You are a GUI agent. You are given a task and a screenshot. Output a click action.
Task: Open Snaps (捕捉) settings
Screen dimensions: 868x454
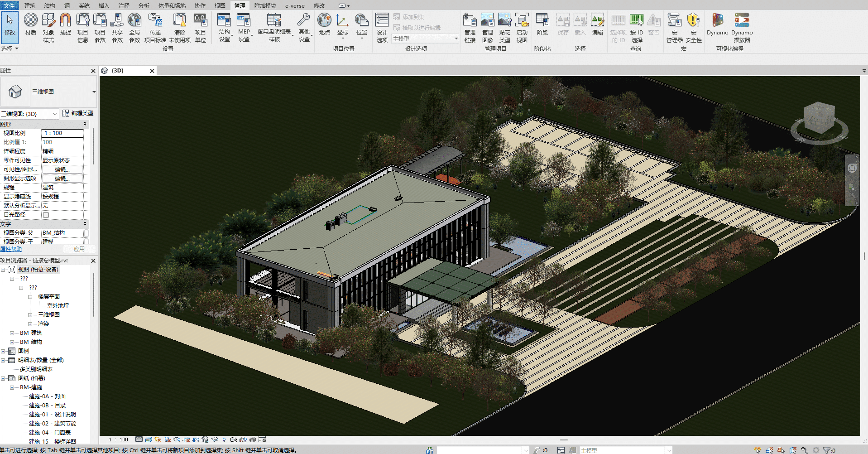point(66,24)
